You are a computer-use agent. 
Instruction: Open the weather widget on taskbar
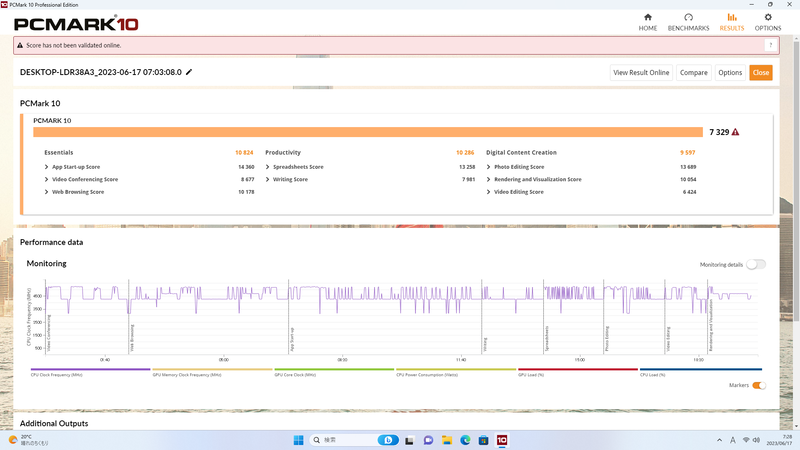tap(29, 440)
